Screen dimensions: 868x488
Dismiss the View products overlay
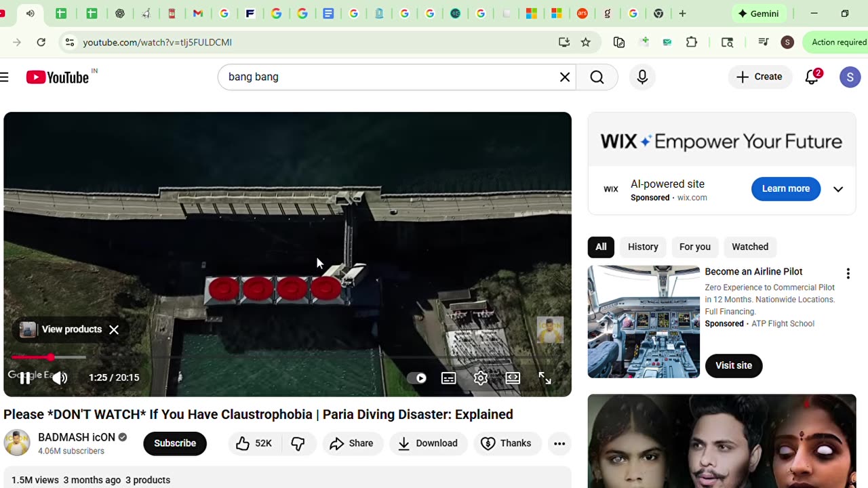(x=114, y=330)
